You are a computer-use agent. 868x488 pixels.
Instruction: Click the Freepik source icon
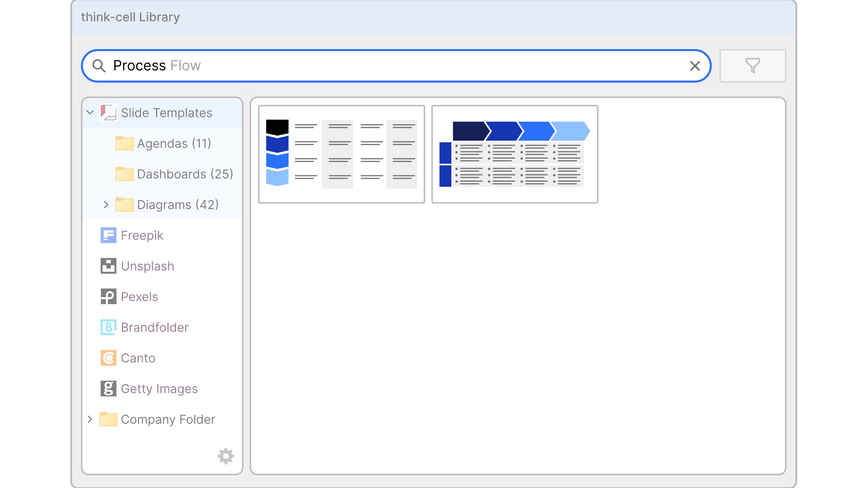point(108,235)
